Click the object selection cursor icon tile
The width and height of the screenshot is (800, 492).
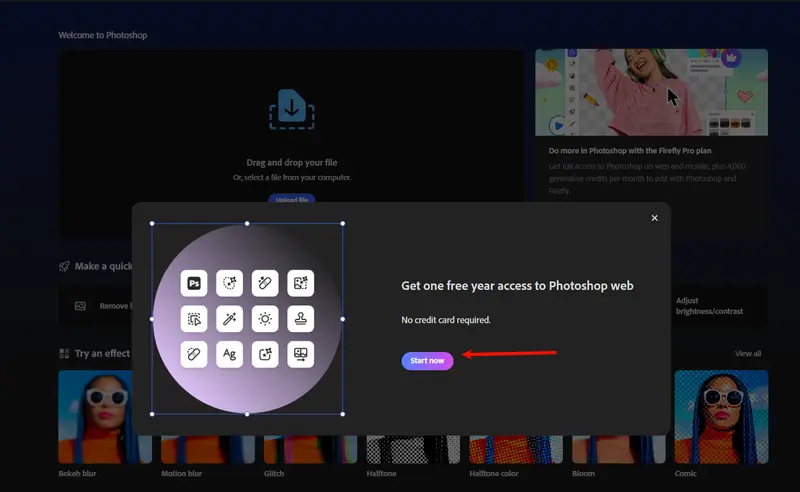[x=194, y=319]
